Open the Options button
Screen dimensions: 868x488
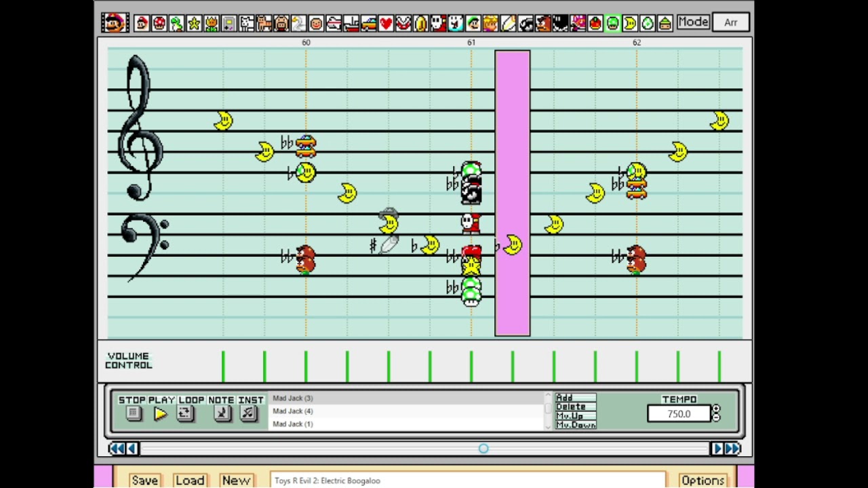[703, 481]
